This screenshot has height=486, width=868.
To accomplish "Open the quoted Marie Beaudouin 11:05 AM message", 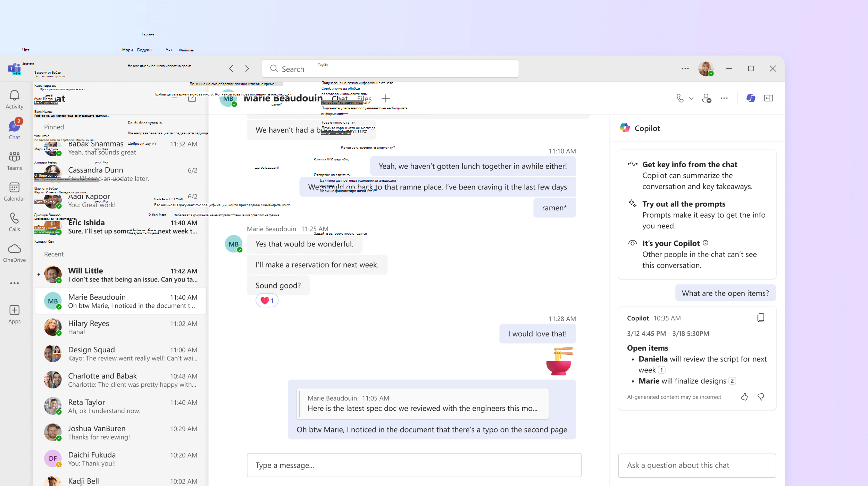I will pyautogui.click(x=423, y=403).
